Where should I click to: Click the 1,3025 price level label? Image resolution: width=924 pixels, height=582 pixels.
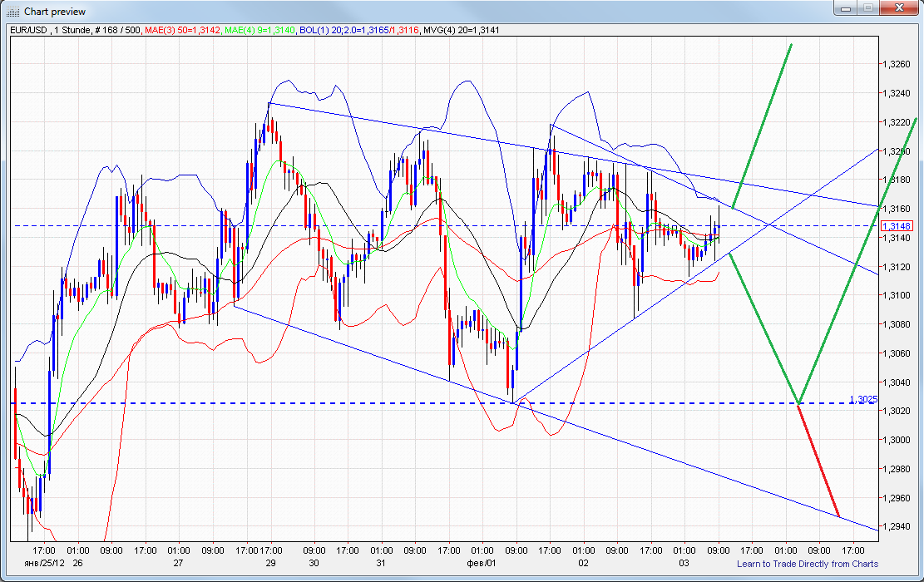click(x=865, y=399)
